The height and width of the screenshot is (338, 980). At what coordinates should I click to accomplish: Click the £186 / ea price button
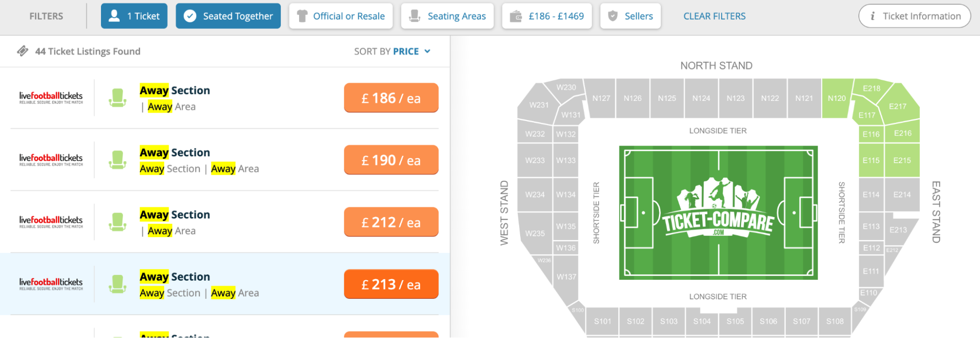pyautogui.click(x=391, y=97)
